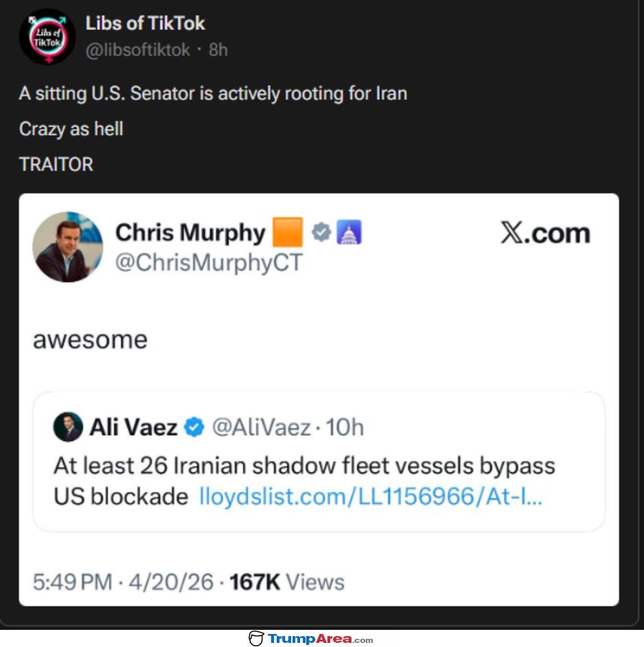Click Ali Vaez's small profile avatar

pyautogui.click(x=68, y=427)
